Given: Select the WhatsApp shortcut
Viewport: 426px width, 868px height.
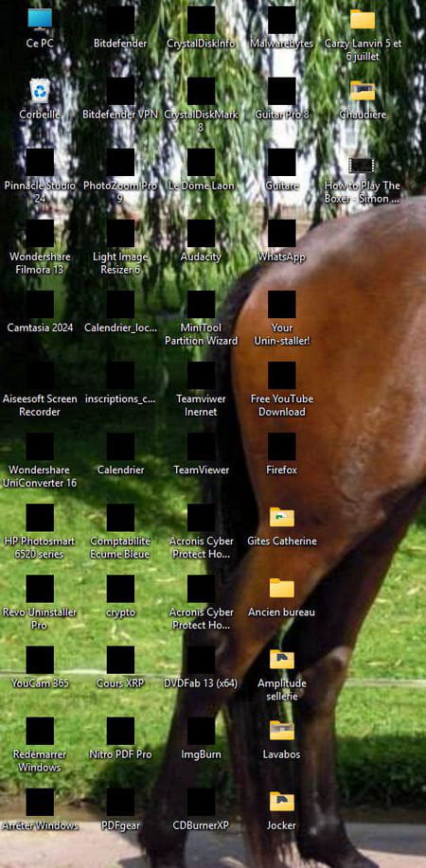Looking at the screenshot, I should (281, 233).
